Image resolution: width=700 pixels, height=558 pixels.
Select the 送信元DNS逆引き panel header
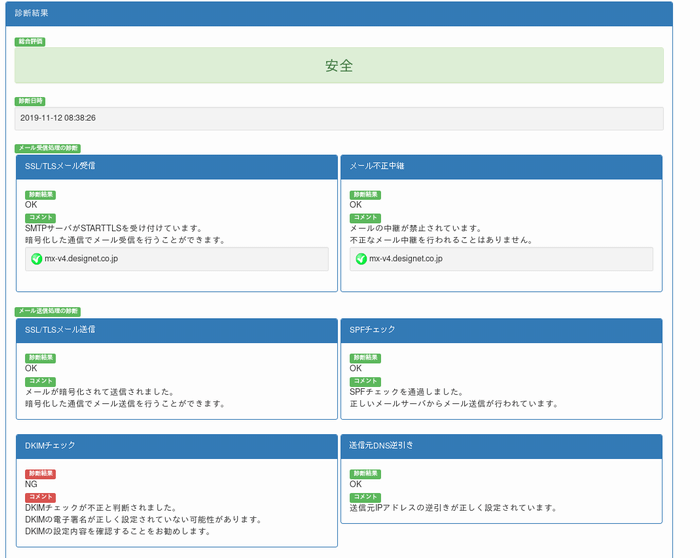(x=501, y=446)
